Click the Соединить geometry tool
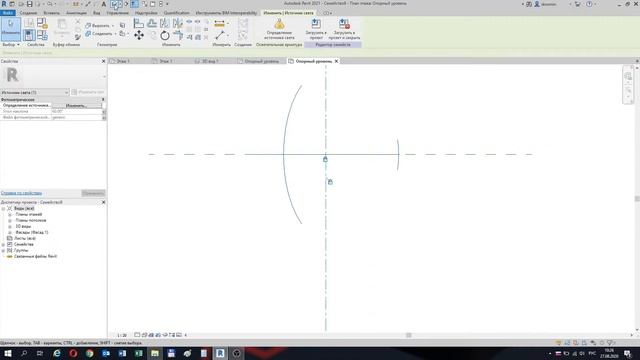The height and width of the screenshot is (360, 640). coord(99,33)
